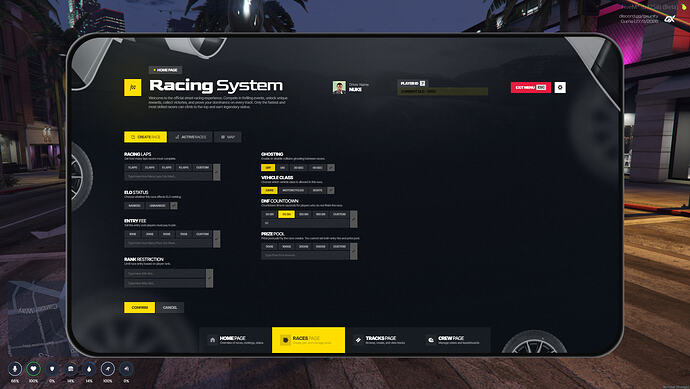Click the edit icon beside DNF Countdown options
The width and height of the screenshot is (690, 389).
click(353, 219)
